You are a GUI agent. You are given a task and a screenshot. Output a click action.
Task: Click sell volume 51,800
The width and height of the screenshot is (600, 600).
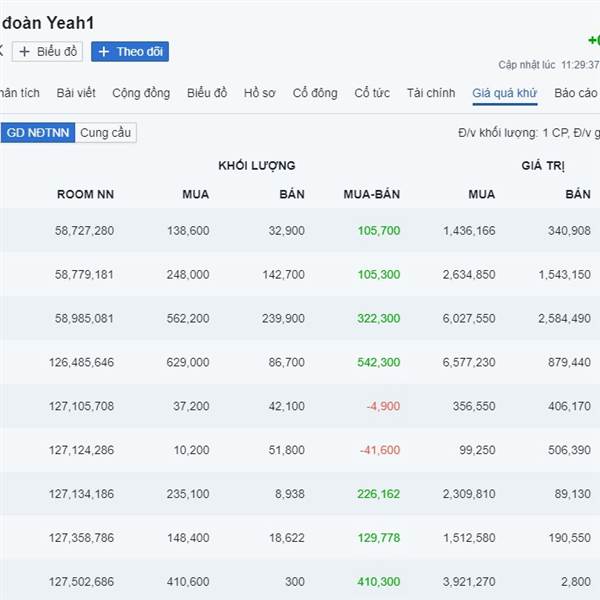[287, 450]
